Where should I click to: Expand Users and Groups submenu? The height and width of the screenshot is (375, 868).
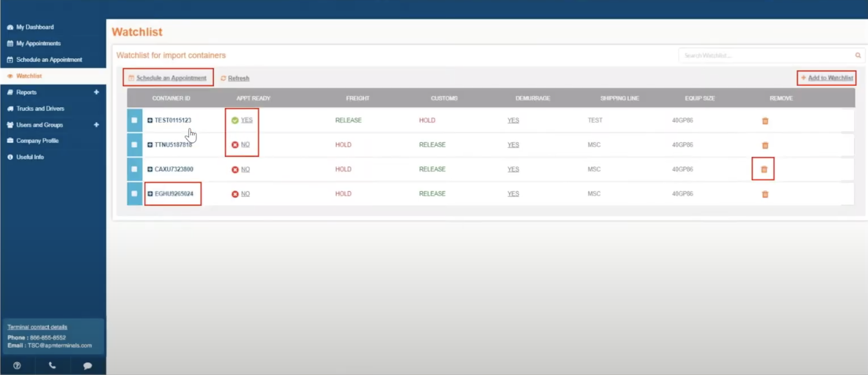pos(96,124)
